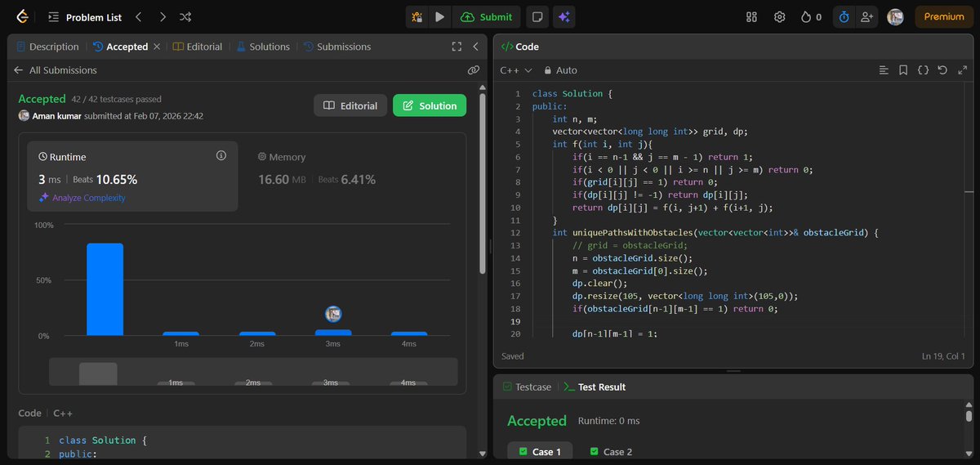Click the green Solution button
This screenshot has height=465, width=980.
tap(430, 105)
